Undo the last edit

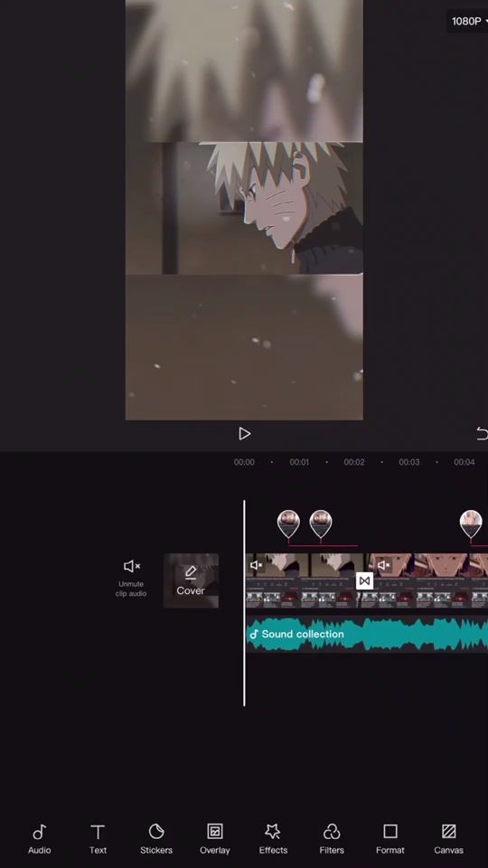tap(482, 433)
